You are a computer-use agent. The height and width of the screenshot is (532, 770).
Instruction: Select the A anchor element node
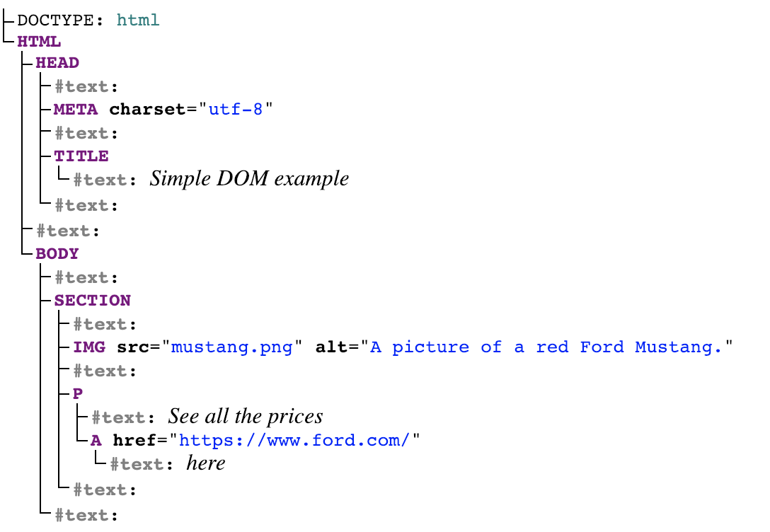96,440
